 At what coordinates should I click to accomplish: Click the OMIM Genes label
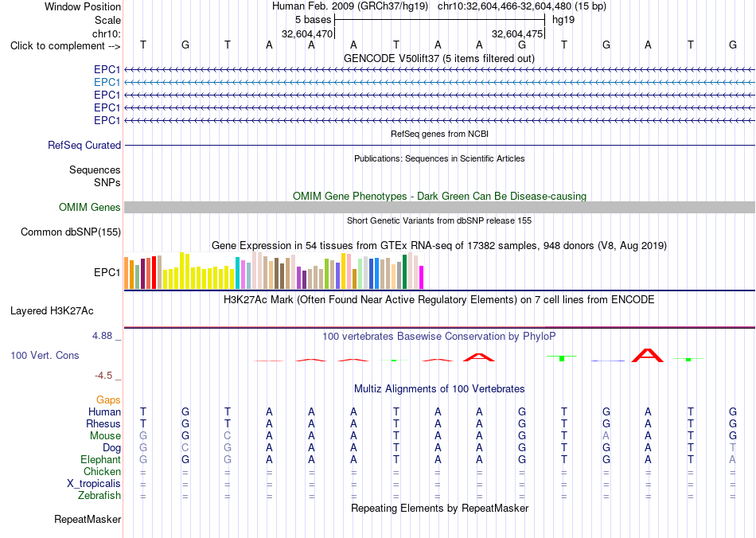[x=90, y=207]
